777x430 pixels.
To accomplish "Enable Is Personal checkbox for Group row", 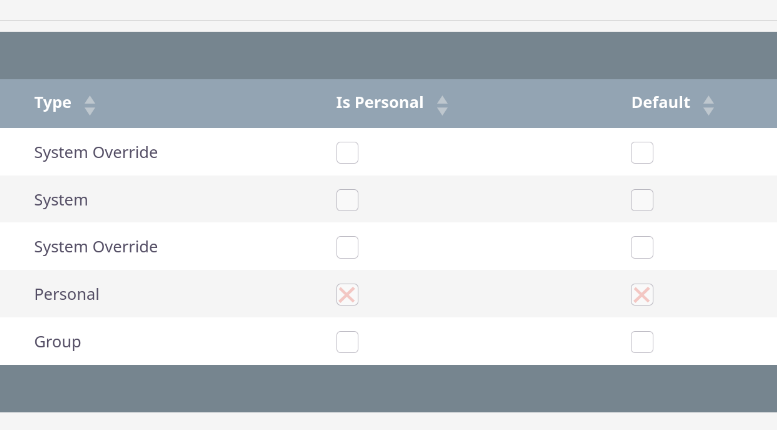I will [347, 342].
